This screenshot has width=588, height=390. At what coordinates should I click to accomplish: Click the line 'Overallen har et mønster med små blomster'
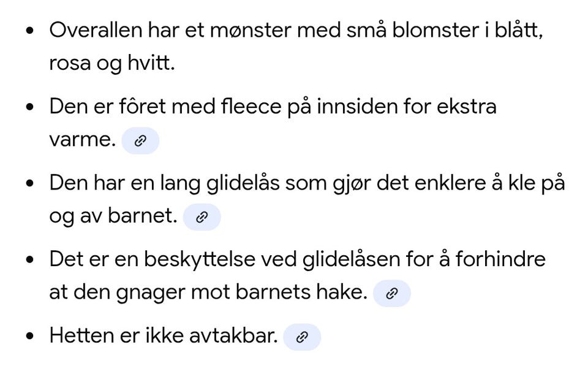(296, 31)
